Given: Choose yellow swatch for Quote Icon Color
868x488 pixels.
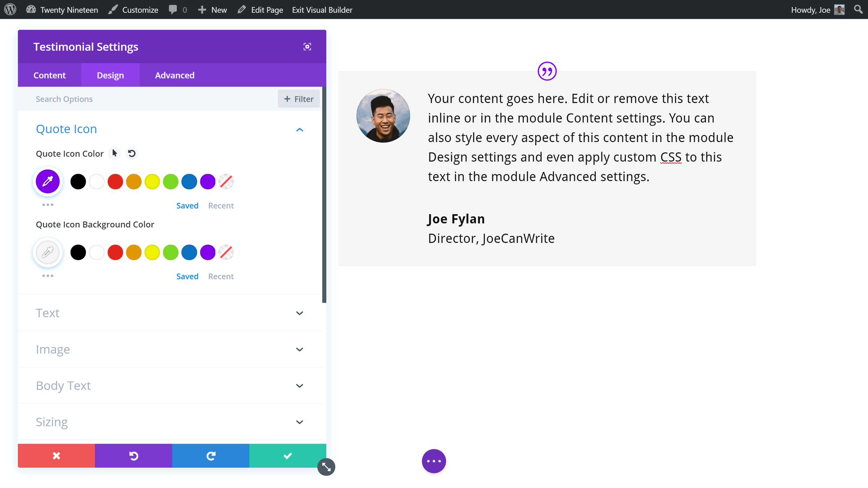Looking at the screenshot, I should click(152, 182).
